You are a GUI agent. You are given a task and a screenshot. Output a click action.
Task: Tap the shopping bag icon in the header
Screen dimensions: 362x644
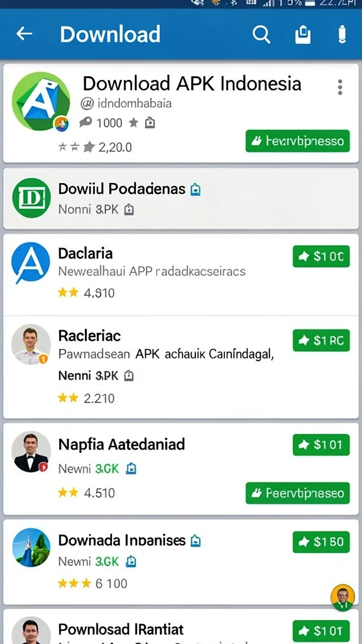pyautogui.click(x=302, y=35)
